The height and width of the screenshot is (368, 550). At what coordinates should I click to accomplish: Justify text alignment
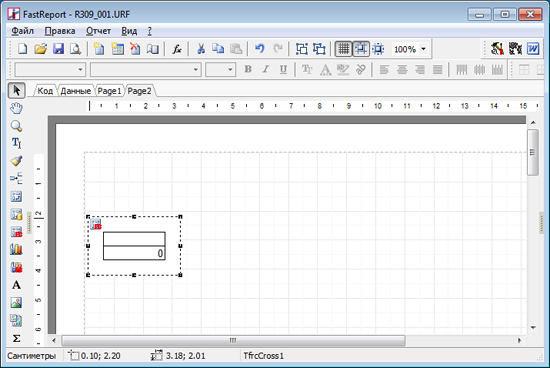[x=438, y=69]
